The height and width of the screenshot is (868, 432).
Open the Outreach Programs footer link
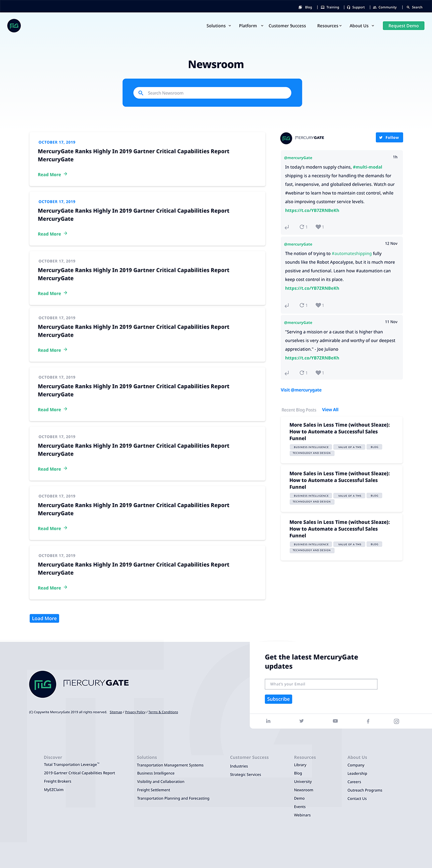point(365,790)
